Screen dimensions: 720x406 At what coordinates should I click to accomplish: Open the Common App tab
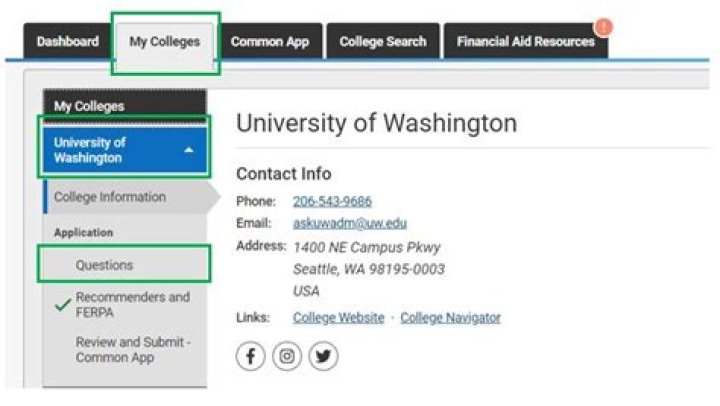(270, 42)
